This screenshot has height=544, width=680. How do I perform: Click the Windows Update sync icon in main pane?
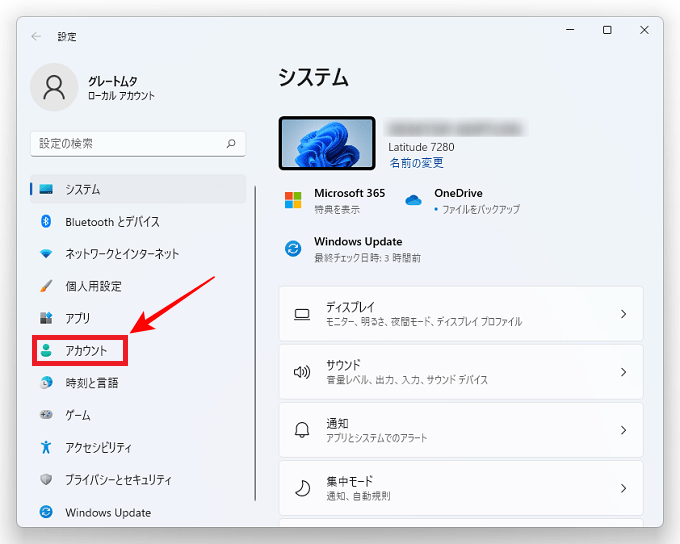click(x=293, y=249)
